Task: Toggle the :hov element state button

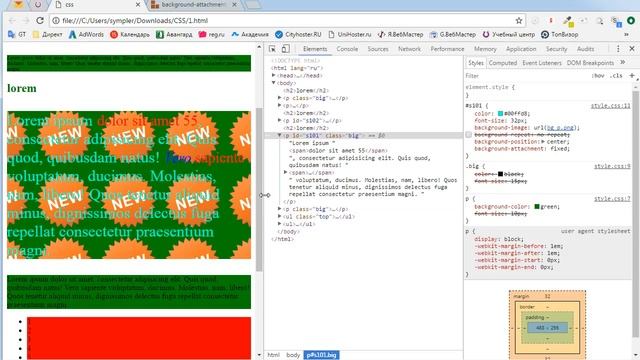Action: coord(598,76)
